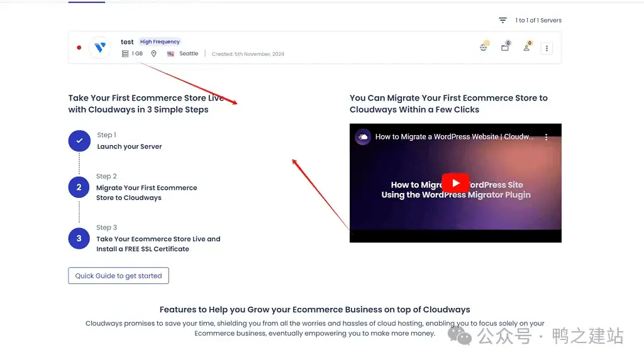This screenshot has width=644, height=362.
Task: Play the WordPress migration YouTube video
Action: click(x=455, y=183)
